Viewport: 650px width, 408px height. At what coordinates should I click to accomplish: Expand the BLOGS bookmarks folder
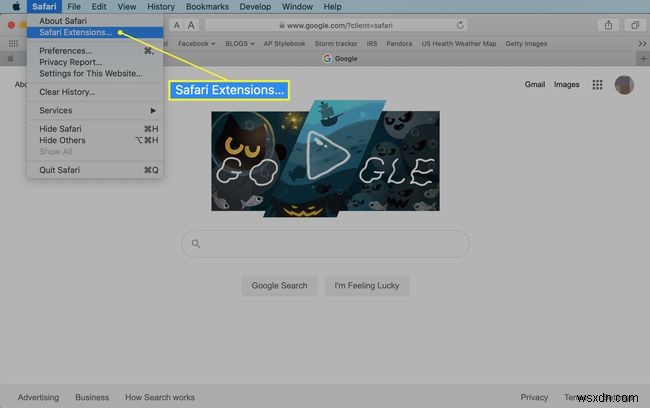(240, 44)
